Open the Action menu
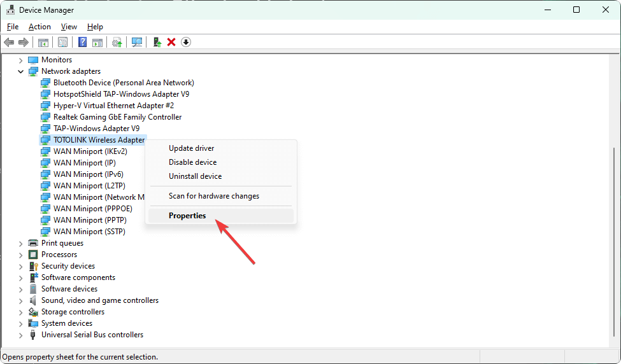Screen dimensions: 621x364 [39, 27]
